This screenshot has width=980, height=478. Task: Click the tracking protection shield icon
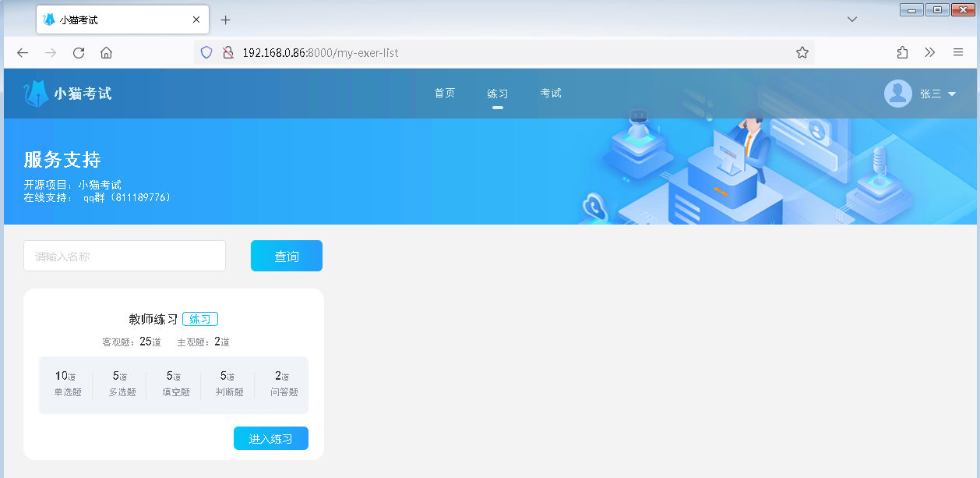coord(205,52)
